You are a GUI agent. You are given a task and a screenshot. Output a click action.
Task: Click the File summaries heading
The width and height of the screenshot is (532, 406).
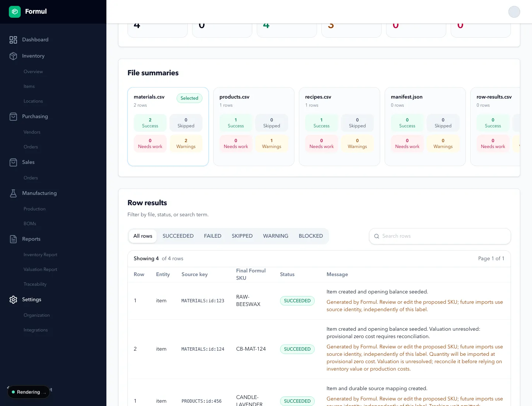pos(153,73)
